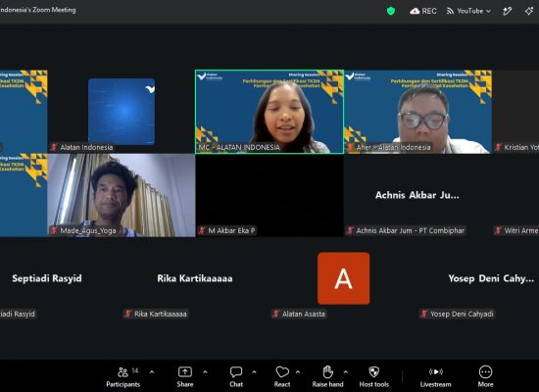Open the Livestream control
Screen dimensions: 539x392
tap(435, 377)
